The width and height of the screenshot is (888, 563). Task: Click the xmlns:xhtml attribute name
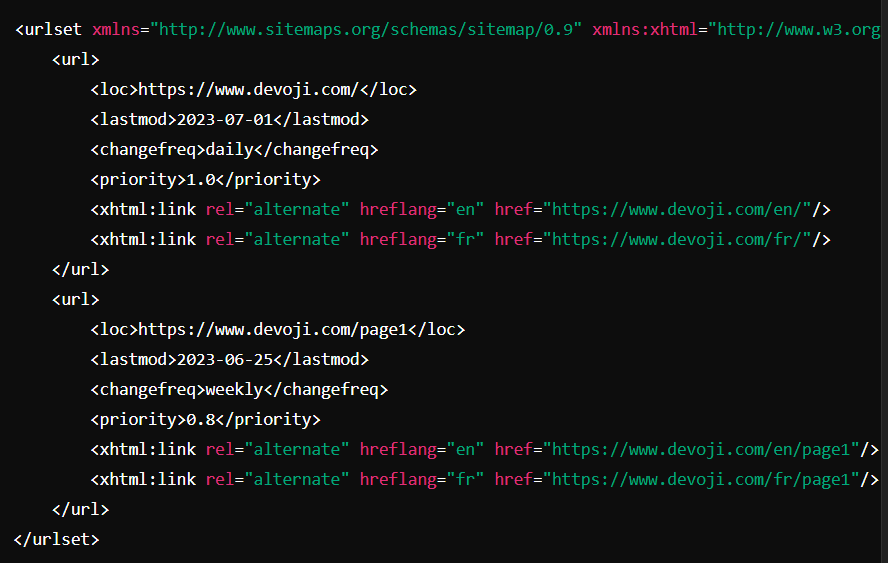pyautogui.click(x=645, y=29)
